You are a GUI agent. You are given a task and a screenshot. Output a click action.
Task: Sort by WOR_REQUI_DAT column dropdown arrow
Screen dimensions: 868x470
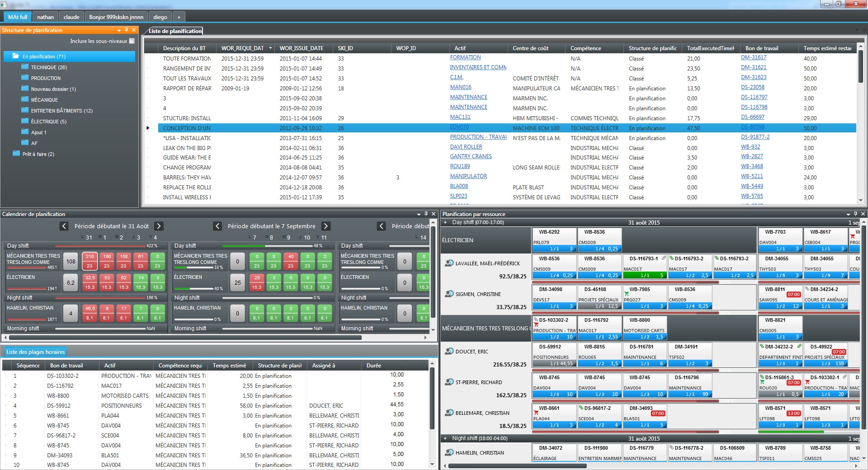[270, 48]
